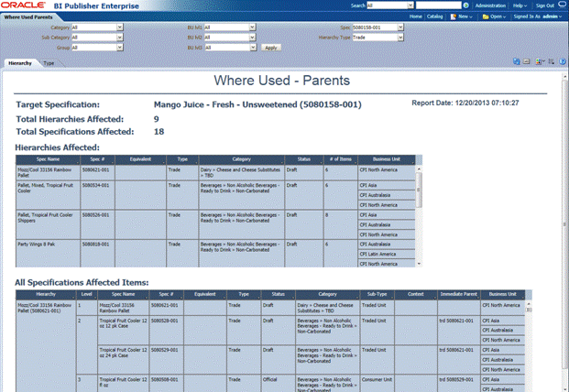Screen dimensions: 569x392
Task: Click the green search go arrow icon
Action: pos(466,5)
